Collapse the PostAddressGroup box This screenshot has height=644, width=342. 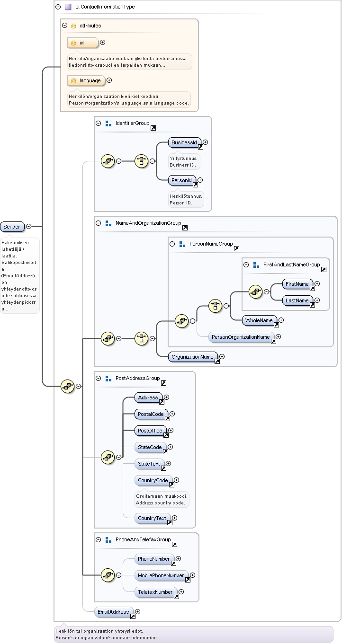point(99,379)
